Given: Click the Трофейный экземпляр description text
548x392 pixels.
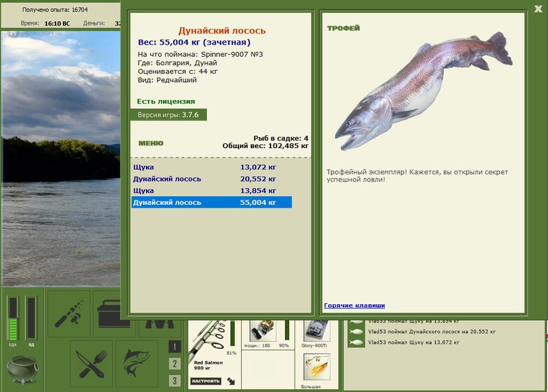Looking at the screenshot, I should click(417, 175).
